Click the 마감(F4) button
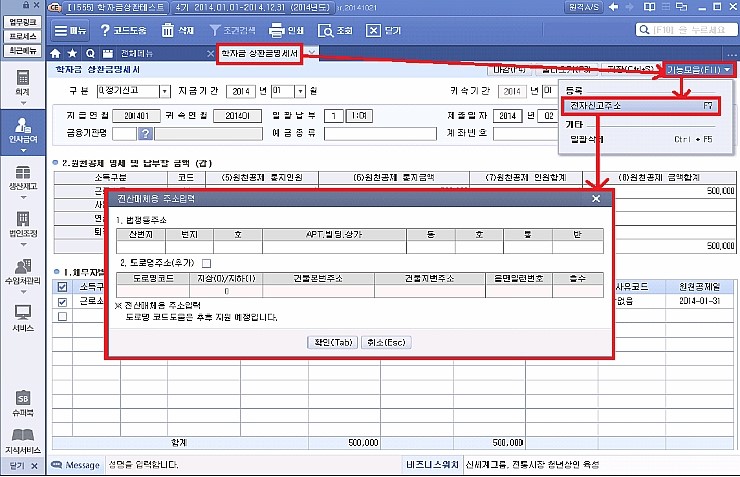The height and width of the screenshot is (477, 740). tap(509, 70)
